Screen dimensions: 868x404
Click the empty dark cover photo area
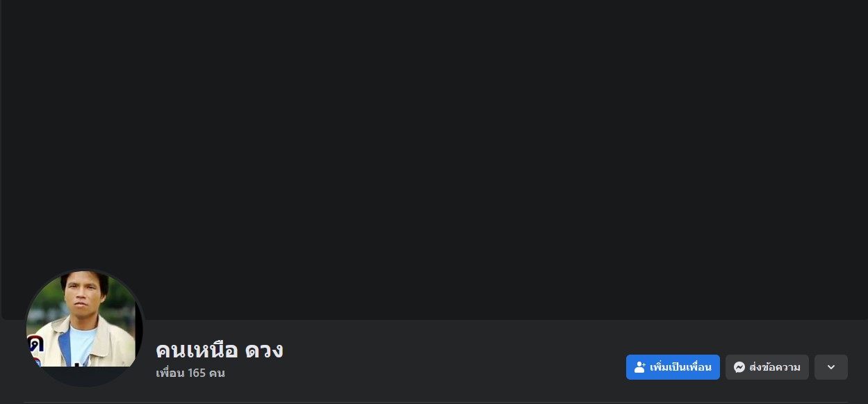point(434,160)
